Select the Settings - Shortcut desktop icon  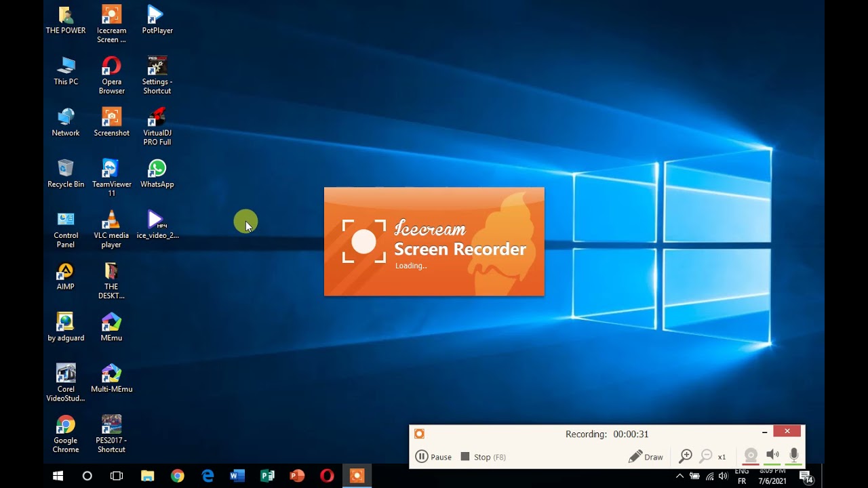(x=157, y=76)
